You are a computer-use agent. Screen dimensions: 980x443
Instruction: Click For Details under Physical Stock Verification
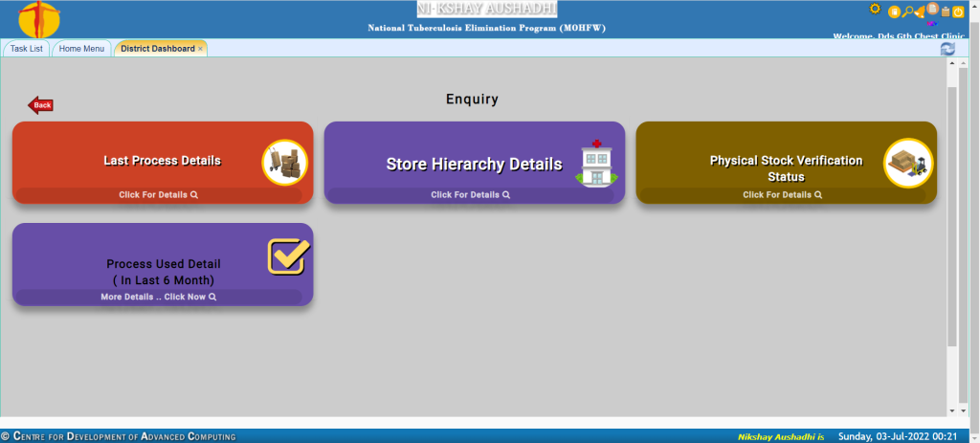(783, 195)
